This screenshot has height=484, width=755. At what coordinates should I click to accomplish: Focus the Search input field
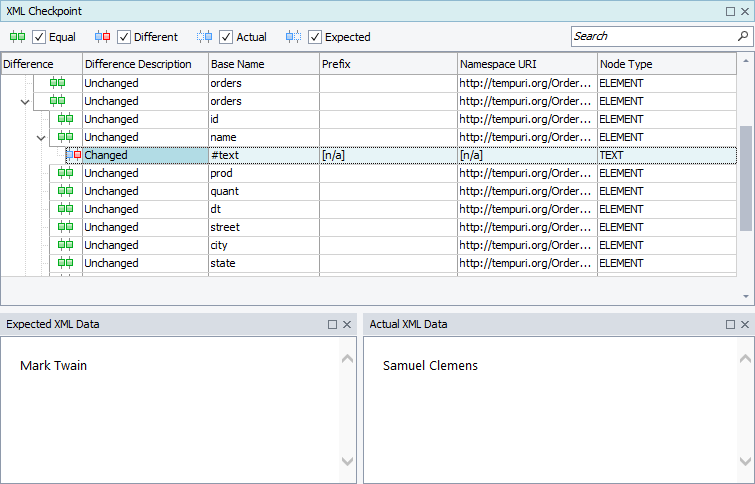[x=652, y=36]
